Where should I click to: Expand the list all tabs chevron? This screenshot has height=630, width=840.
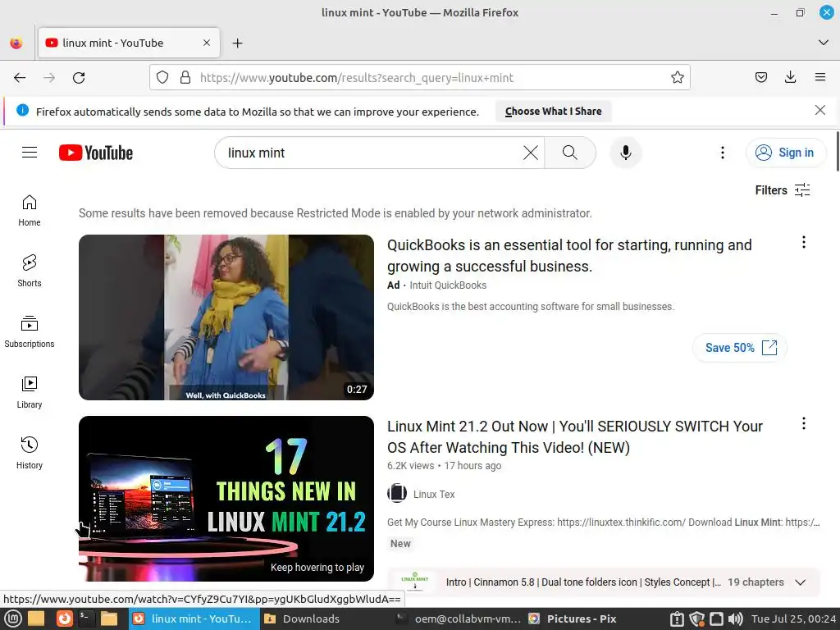[824, 43]
